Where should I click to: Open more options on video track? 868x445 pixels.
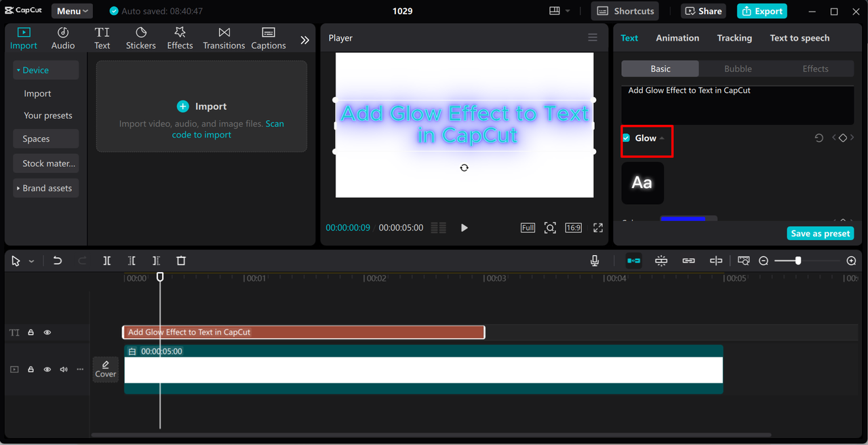pyautogui.click(x=80, y=370)
